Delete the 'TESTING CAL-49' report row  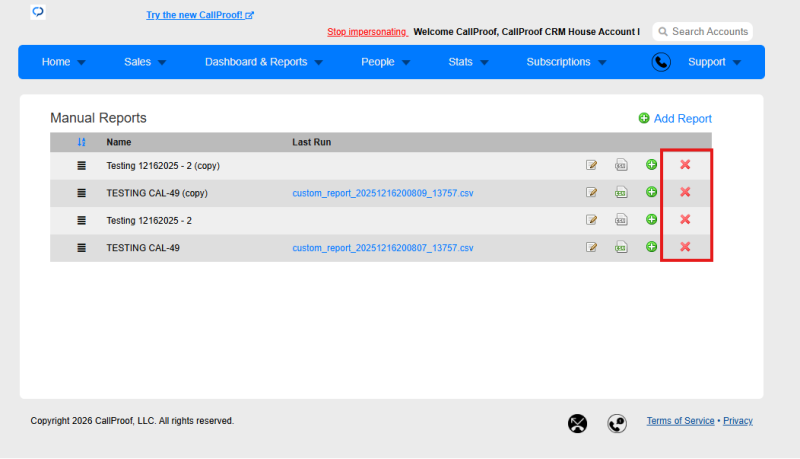point(685,247)
